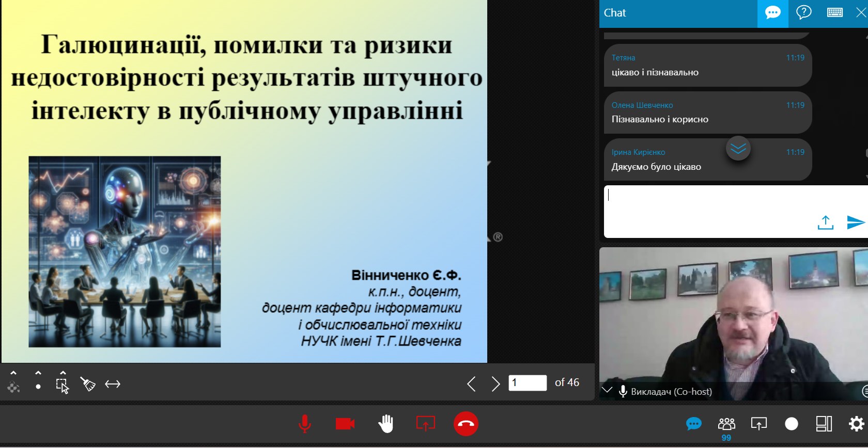Click the red share screen icon

tap(426, 424)
